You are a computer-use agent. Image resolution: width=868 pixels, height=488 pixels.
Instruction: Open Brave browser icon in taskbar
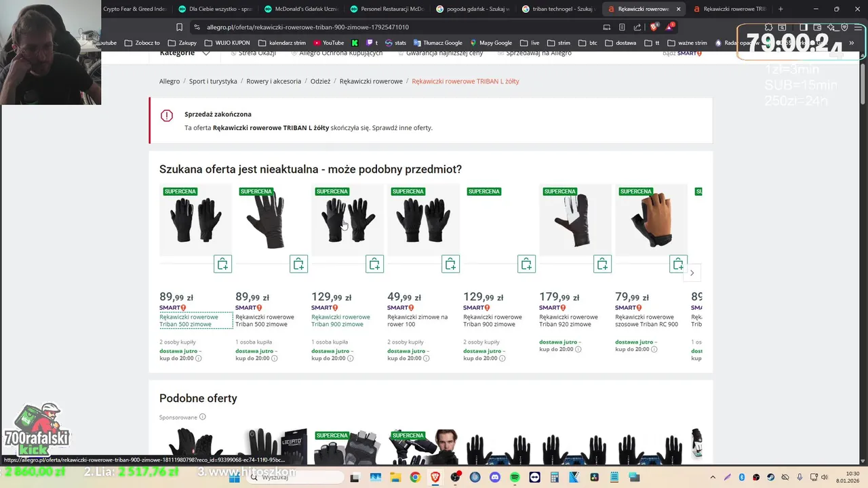[x=435, y=477]
